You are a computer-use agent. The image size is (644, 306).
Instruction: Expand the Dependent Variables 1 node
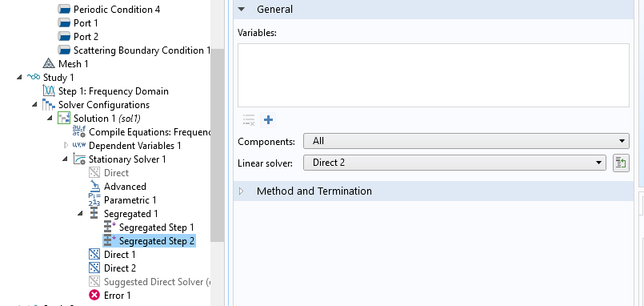tap(66, 146)
